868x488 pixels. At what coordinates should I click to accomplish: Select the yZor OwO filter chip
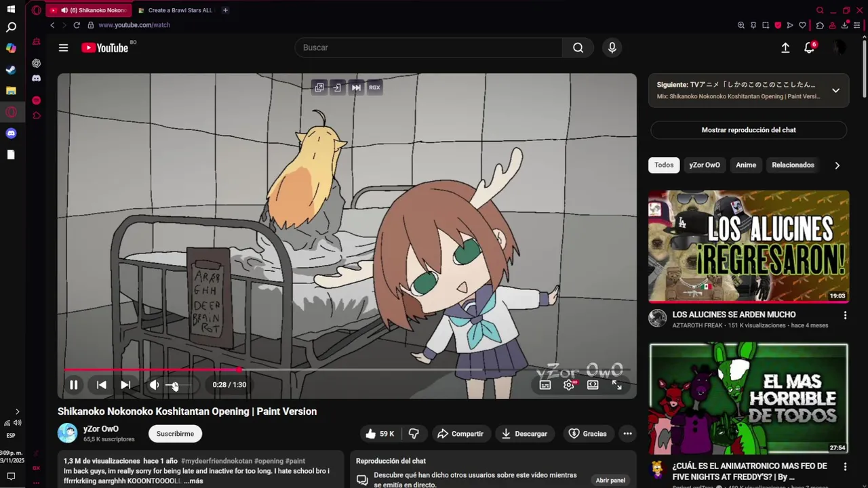(705, 165)
